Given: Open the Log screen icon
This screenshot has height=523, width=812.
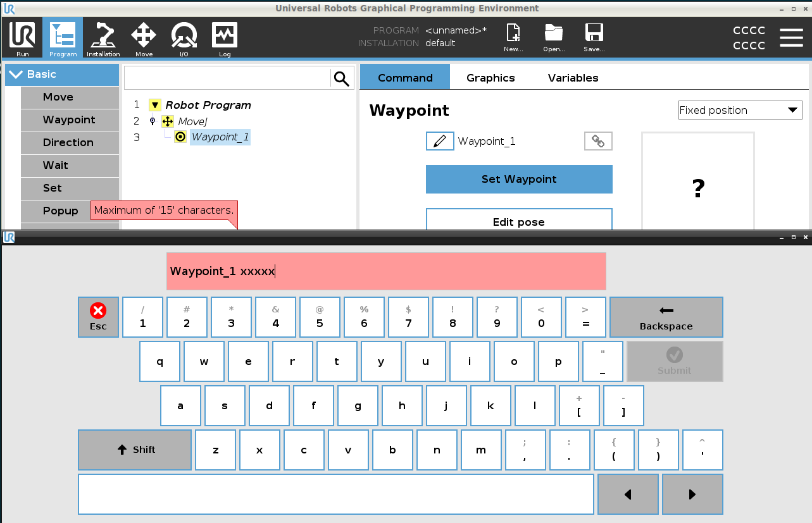Looking at the screenshot, I should click(225, 37).
